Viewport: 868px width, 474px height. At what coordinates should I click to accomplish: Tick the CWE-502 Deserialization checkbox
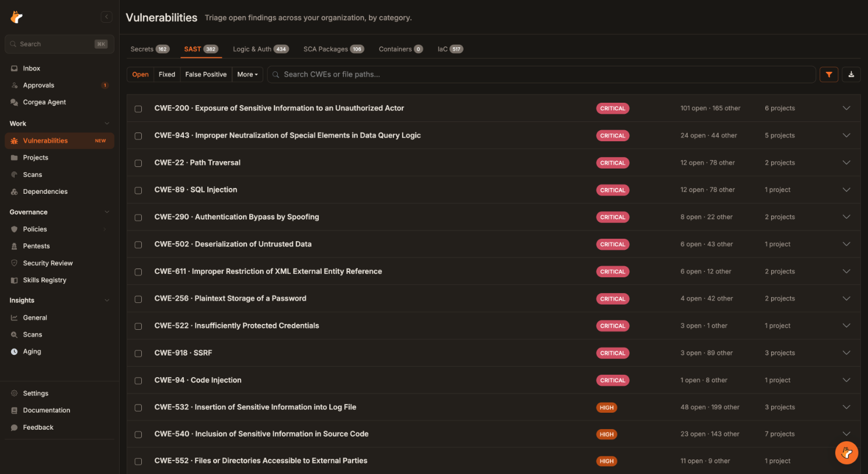click(138, 245)
